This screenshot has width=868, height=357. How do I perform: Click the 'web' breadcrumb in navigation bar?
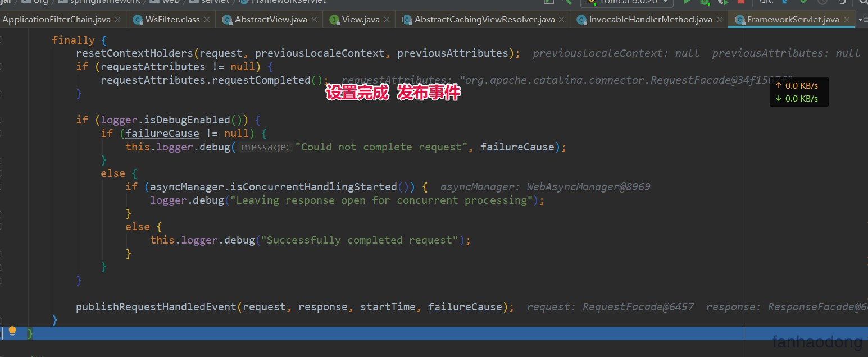point(165,2)
